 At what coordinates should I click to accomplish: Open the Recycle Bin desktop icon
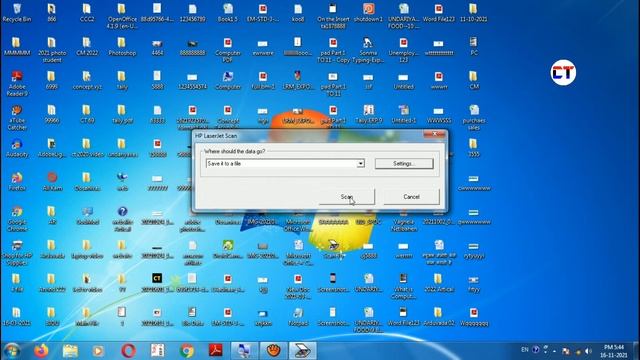[17, 12]
